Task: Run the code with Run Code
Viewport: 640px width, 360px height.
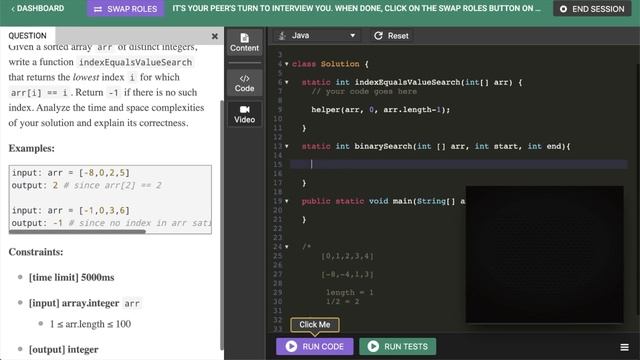Action: [315, 346]
